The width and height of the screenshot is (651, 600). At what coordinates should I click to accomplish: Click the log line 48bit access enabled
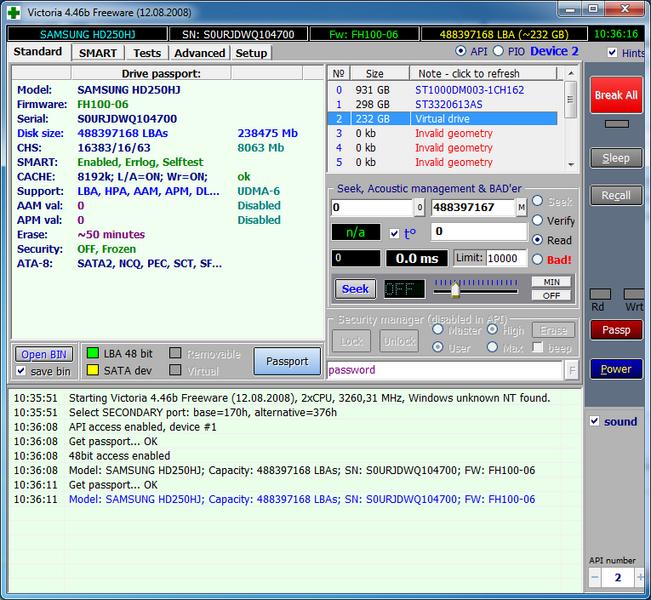(120, 456)
